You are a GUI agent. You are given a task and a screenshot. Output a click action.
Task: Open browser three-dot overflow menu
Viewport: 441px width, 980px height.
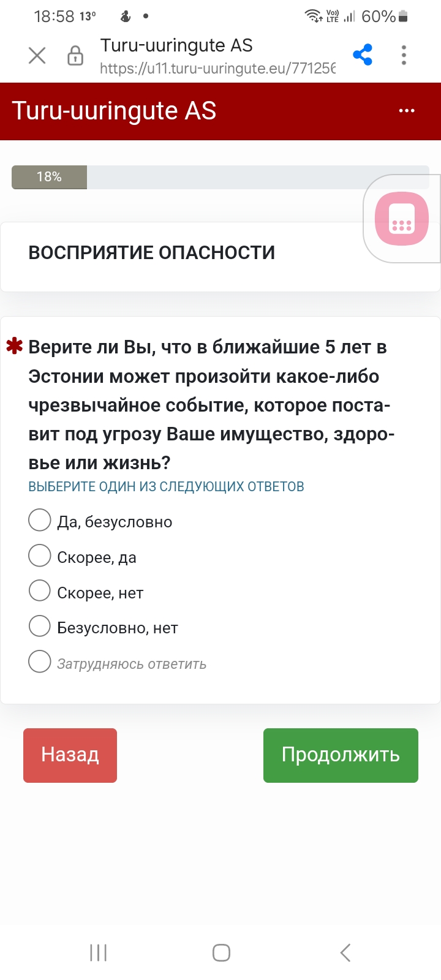pos(404,55)
